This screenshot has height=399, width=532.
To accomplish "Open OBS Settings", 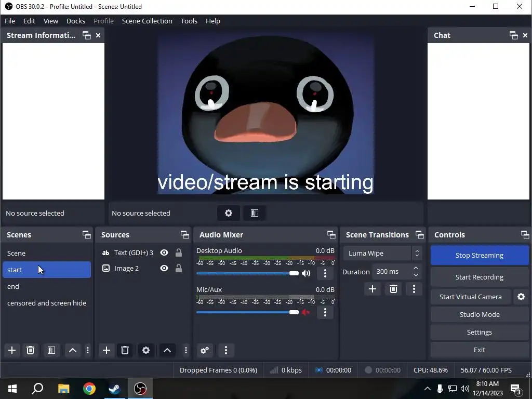I will pyautogui.click(x=480, y=332).
